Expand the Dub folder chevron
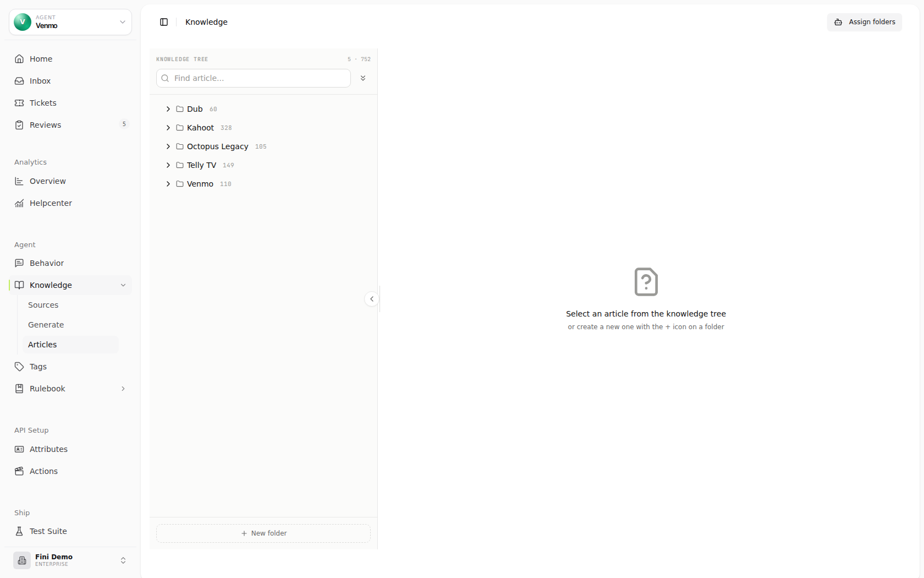This screenshot has height=578, width=924. [168, 109]
